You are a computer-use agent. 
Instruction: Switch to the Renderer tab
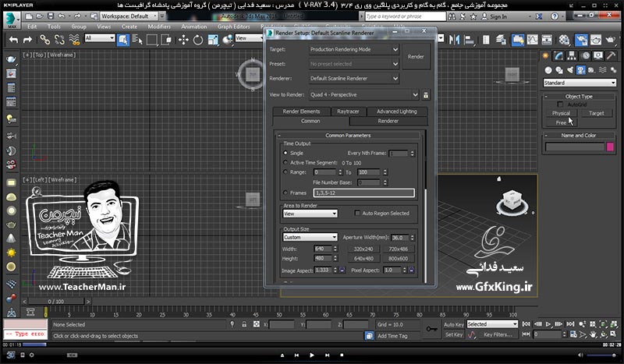tap(388, 121)
